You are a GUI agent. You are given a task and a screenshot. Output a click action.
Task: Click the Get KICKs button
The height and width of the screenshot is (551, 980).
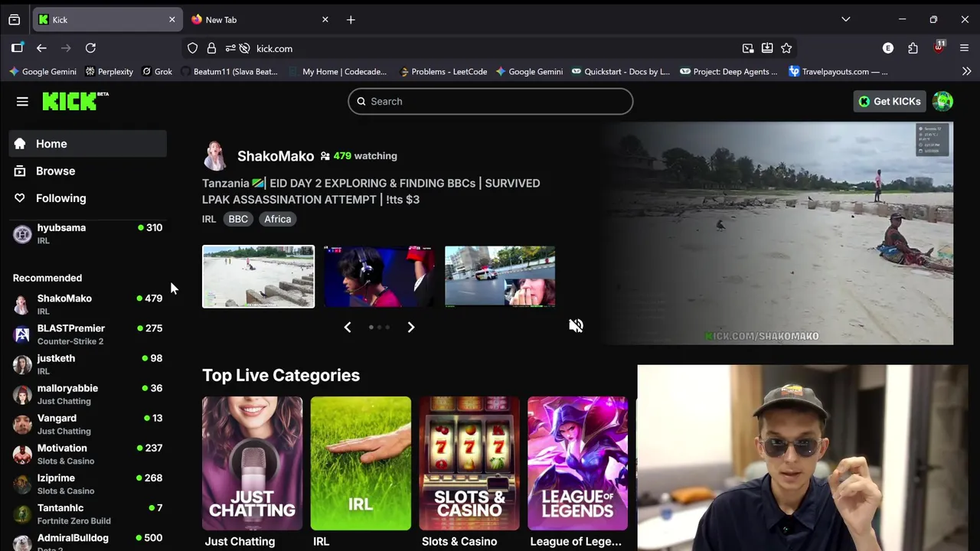890,101
